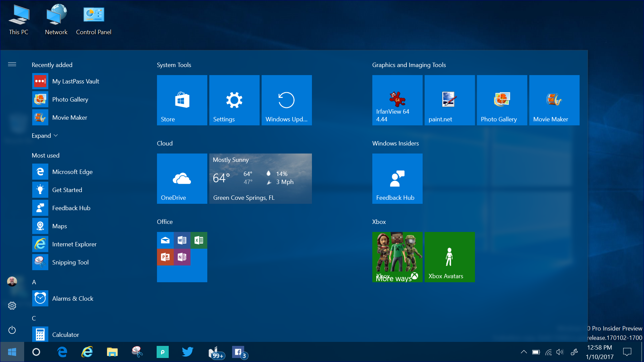Open Alarms & Clock in the app list

pyautogui.click(x=72, y=298)
